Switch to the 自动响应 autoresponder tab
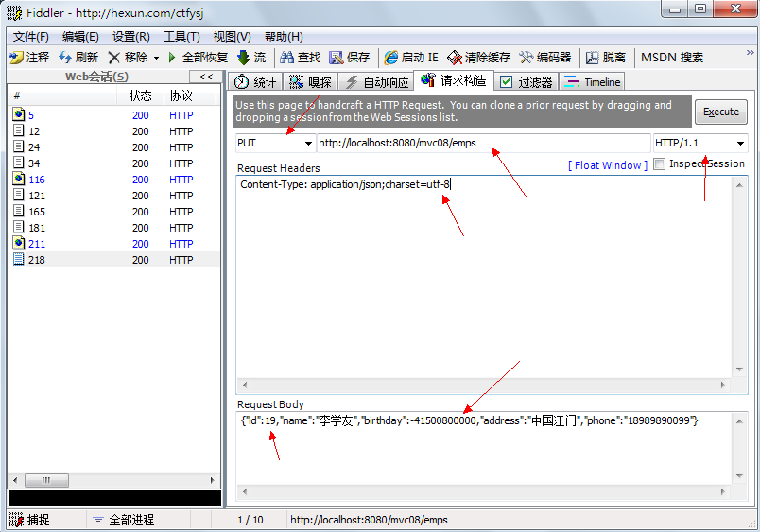The width and height of the screenshot is (760, 532). coord(376,82)
